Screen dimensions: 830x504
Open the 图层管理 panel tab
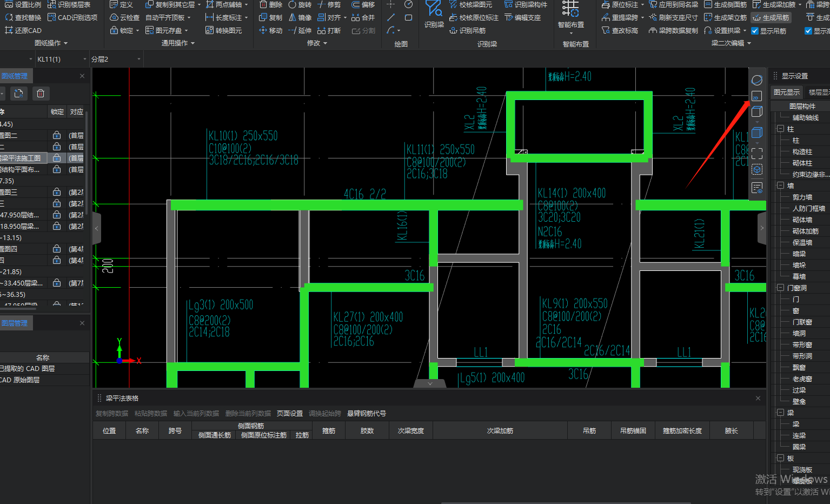[x=15, y=323]
